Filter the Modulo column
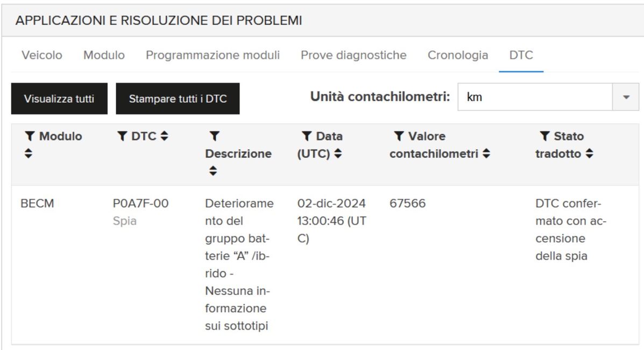 (30, 136)
